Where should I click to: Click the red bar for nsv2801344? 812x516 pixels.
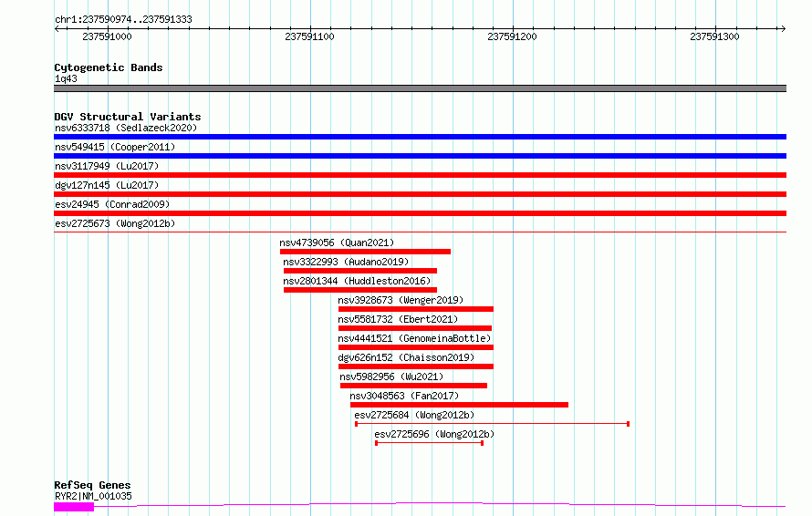tap(359, 290)
